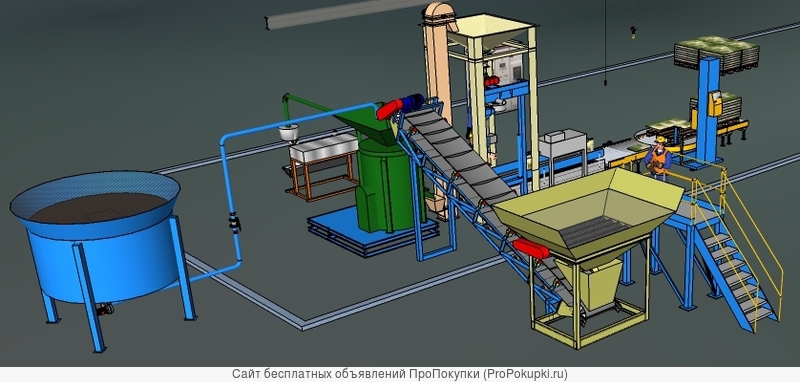This screenshot has width=800, height=382.
Task: Click the red motor atop conveyor
Action: 390,109
